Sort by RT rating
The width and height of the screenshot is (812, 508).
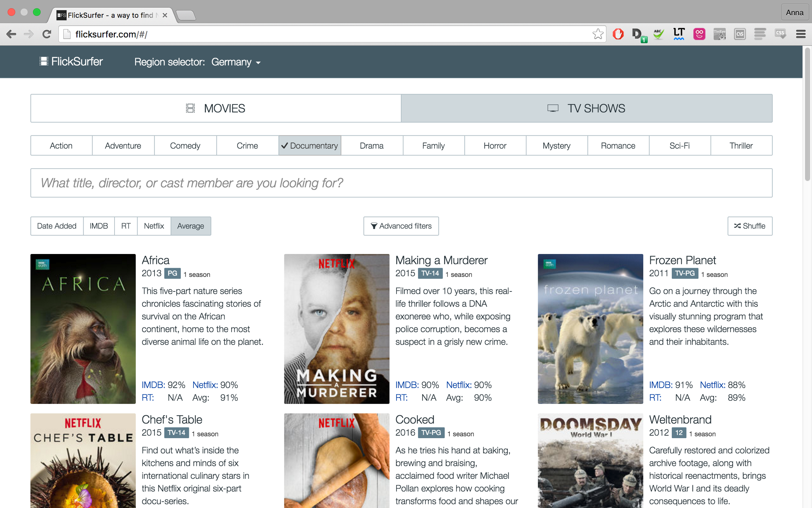[x=126, y=226]
